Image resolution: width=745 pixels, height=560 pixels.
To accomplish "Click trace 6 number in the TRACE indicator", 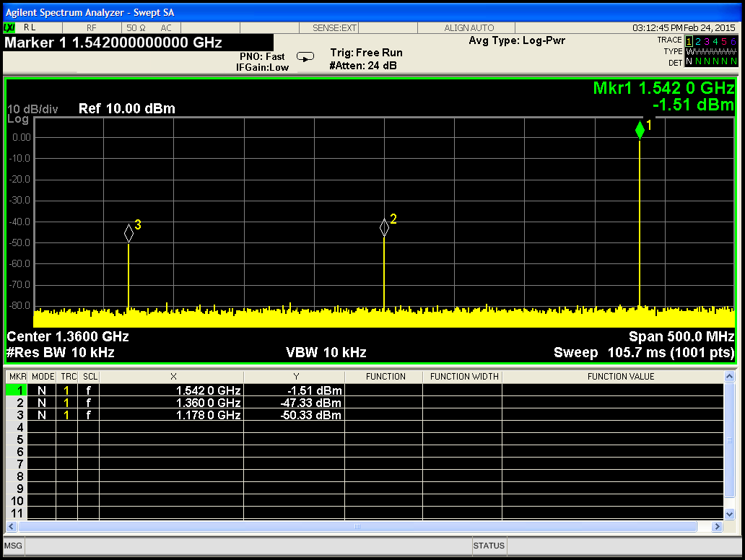I will (x=734, y=41).
